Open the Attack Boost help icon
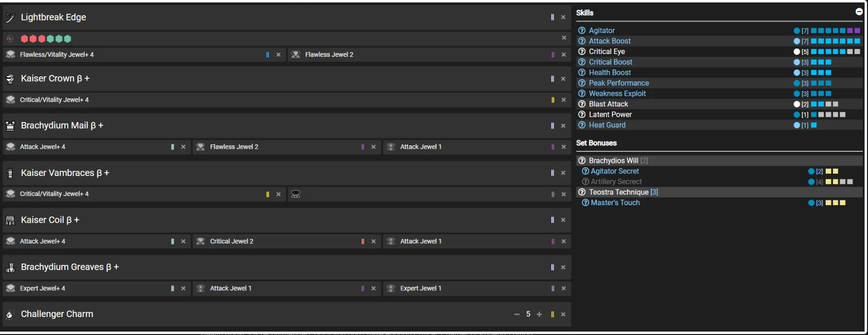Image resolution: width=868 pixels, height=335 pixels. pos(582,41)
